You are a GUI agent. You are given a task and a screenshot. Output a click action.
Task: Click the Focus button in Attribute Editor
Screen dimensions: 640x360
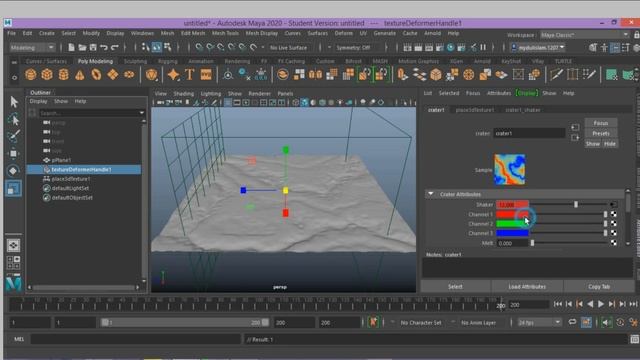[x=601, y=123]
